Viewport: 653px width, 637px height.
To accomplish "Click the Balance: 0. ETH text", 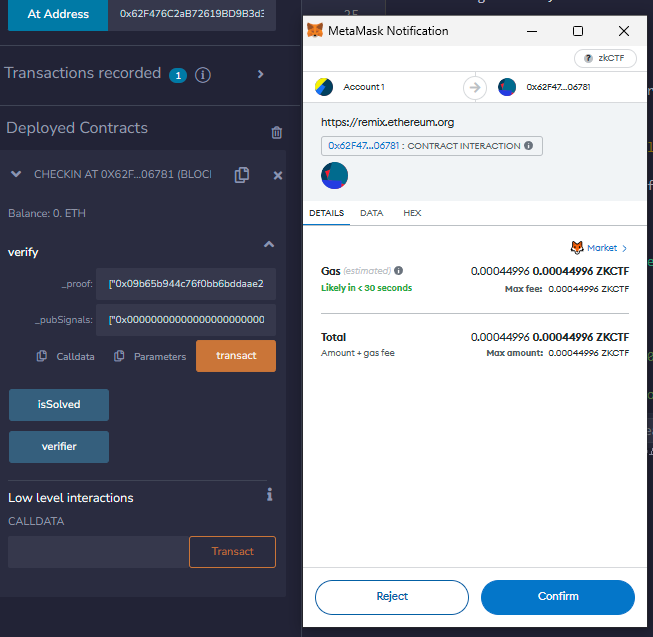I will [x=47, y=214].
